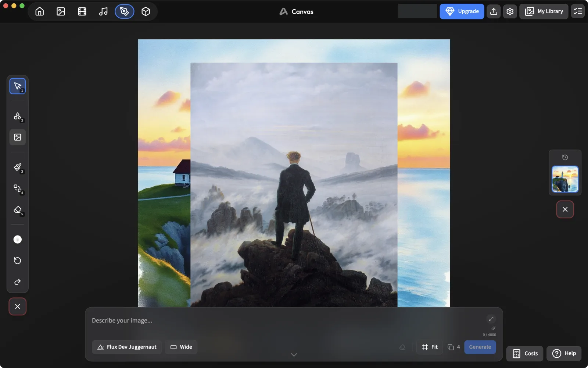Select the lighthouse history thumbnail

(565, 179)
